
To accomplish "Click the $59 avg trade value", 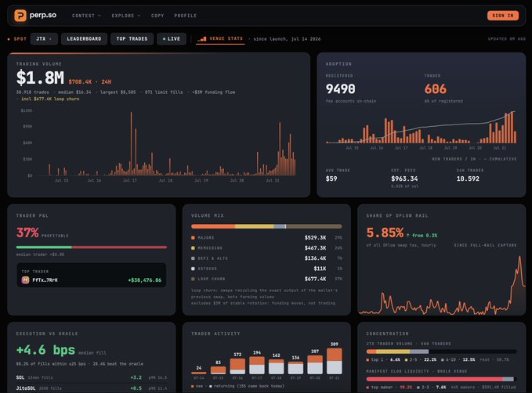I will pyautogui.click(x=331, y=178).
